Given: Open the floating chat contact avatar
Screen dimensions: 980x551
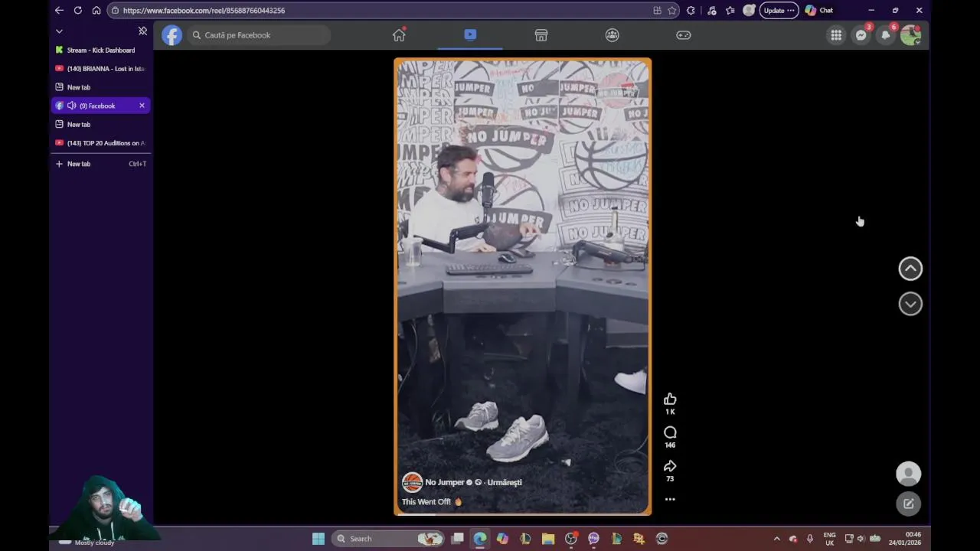Looking at the screenshot, I should click(909, 474).
